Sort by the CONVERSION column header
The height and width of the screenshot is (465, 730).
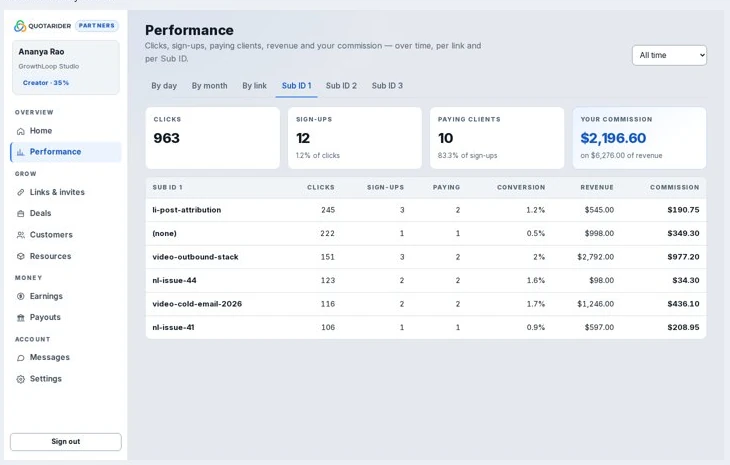(x=520, y=188)
